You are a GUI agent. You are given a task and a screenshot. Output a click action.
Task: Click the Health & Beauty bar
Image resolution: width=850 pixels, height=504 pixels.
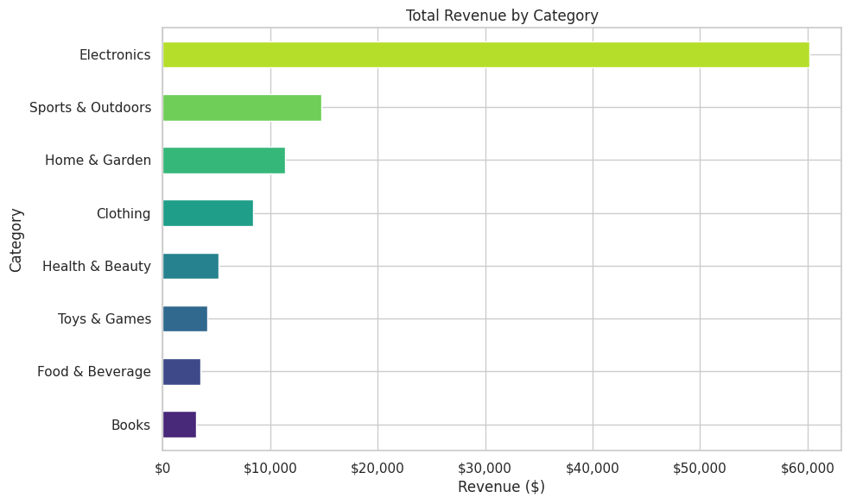(x=190, y=266)
